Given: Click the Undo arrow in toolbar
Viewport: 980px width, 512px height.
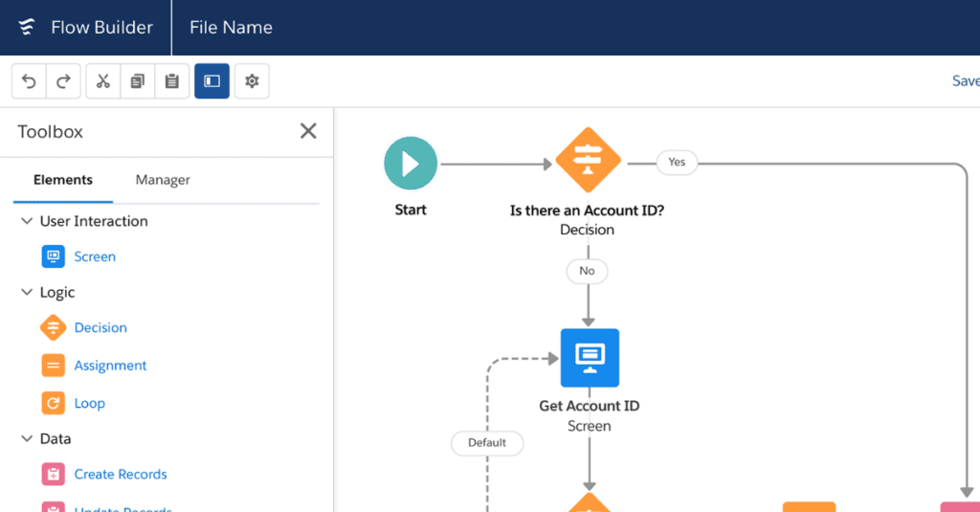Looking at the screenshot, I should click(29, 81).
